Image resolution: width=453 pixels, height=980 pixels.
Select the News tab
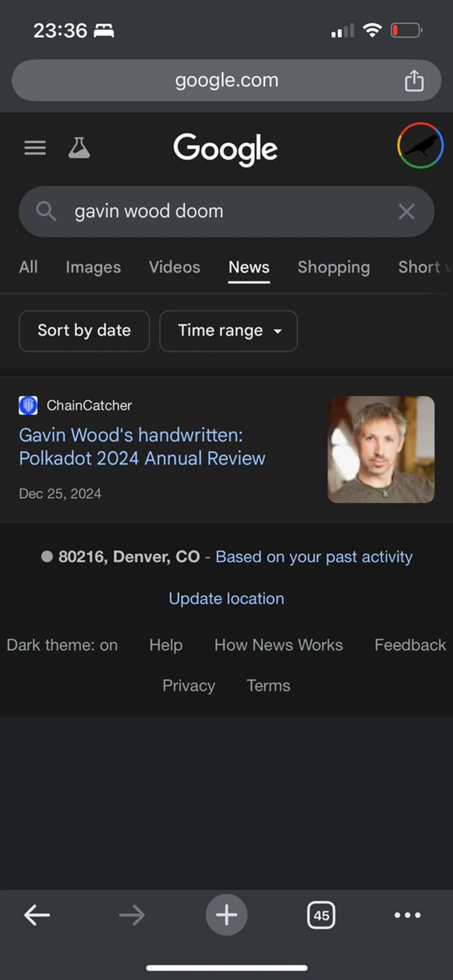249,267
